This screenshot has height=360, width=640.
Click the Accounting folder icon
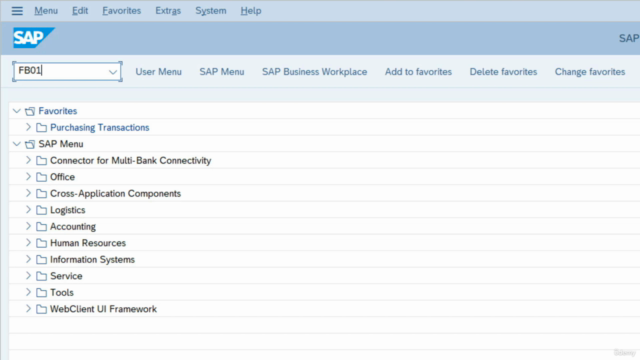click(41, 227)
